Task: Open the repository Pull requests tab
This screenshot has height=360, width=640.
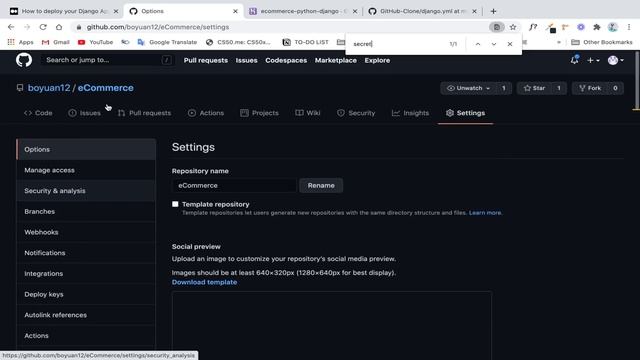Action: coord(144,113)
